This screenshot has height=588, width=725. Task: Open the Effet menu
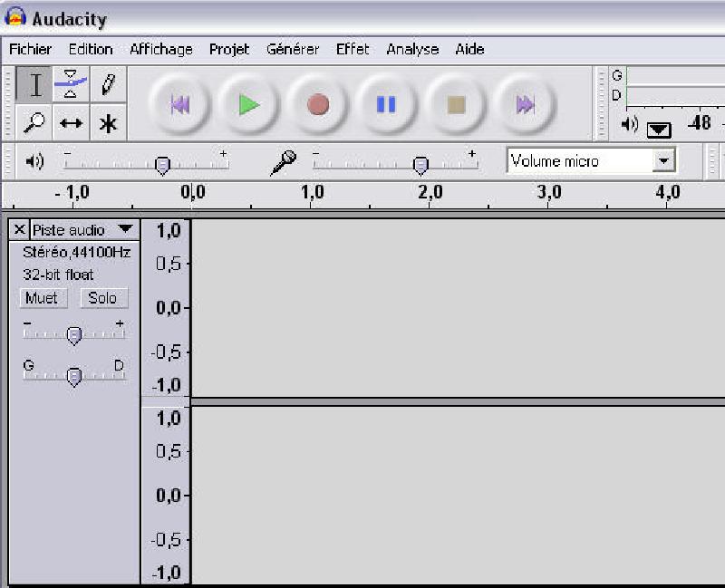pos(353,49)
